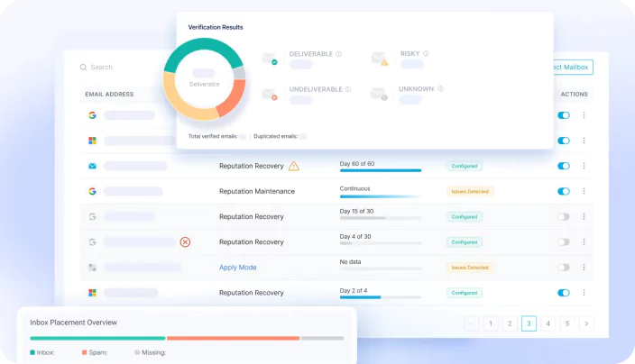635x364 pixels.
Task: Open the three-dot menu for the Day 60 of 60 row
Action: tap(584, 166)
